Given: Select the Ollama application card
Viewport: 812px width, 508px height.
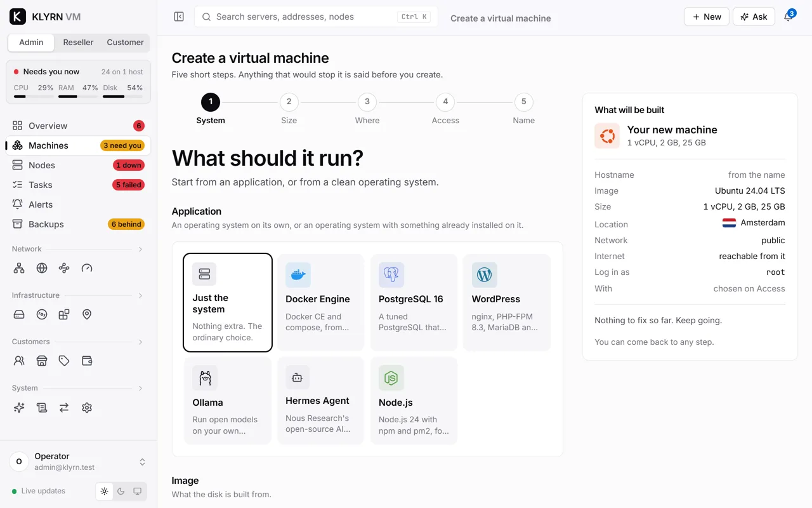Looking at the screenshot, I should [x=228, y=401].
